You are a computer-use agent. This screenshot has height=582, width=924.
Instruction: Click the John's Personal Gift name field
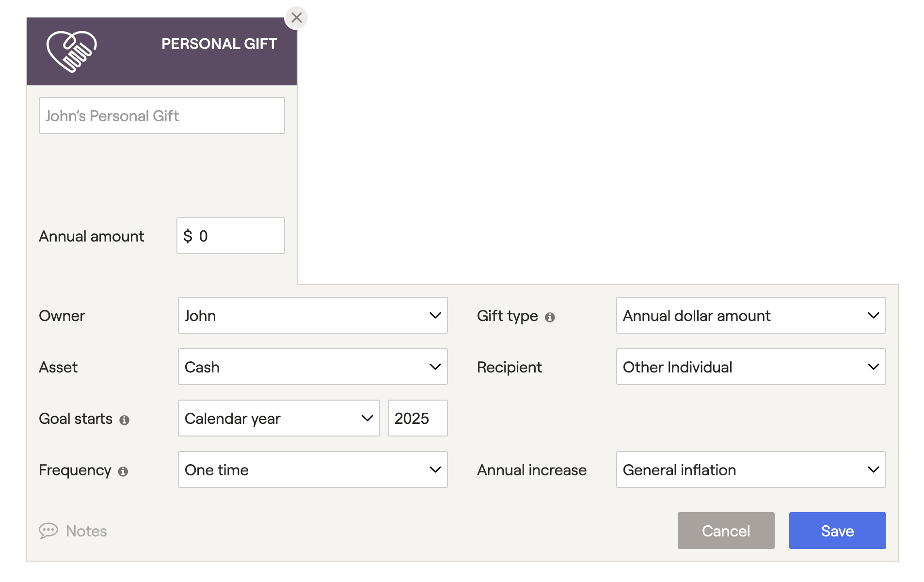(161, 115)
